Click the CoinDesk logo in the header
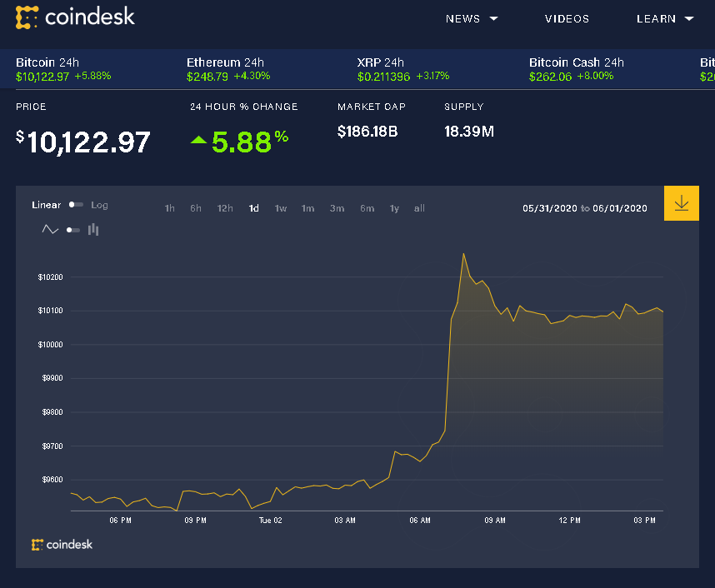This screenshot has width=715, height=588. tap(75, 17)
